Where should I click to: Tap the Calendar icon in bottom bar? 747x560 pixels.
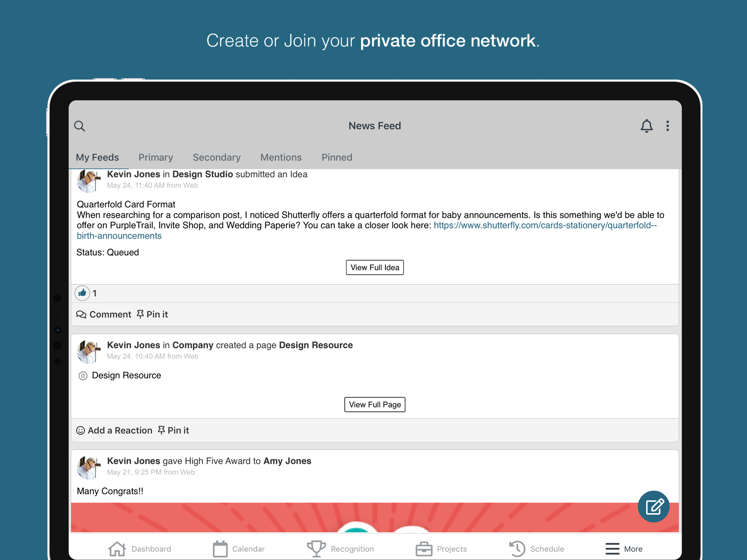click(x=220, y=549)
